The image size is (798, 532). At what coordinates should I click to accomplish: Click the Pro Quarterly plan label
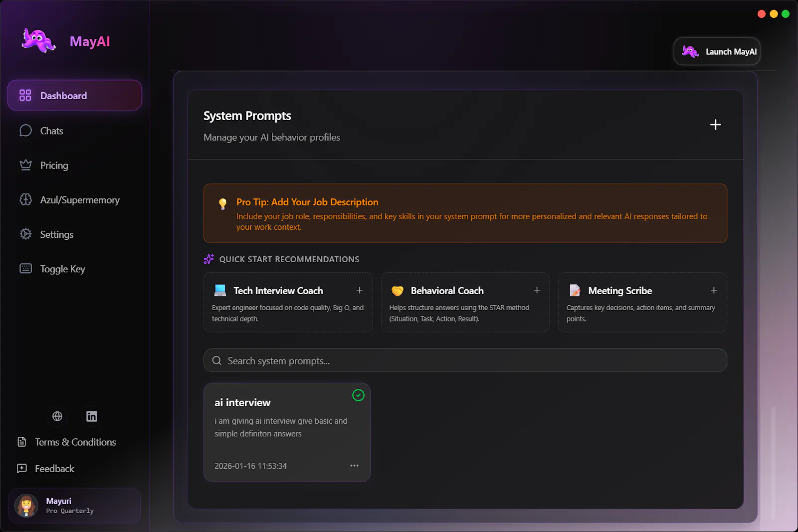click(70, 511)
